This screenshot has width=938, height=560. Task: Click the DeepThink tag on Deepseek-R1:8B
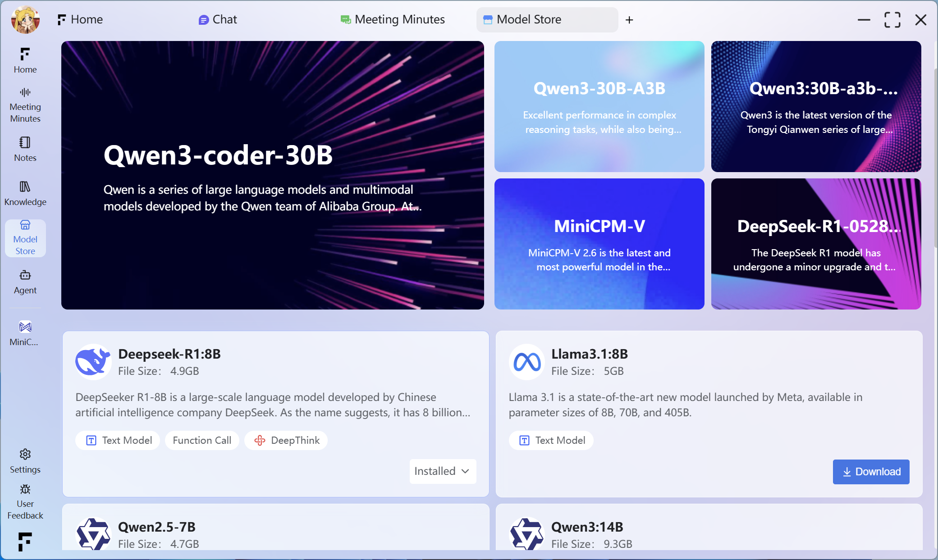coord(286,440)
